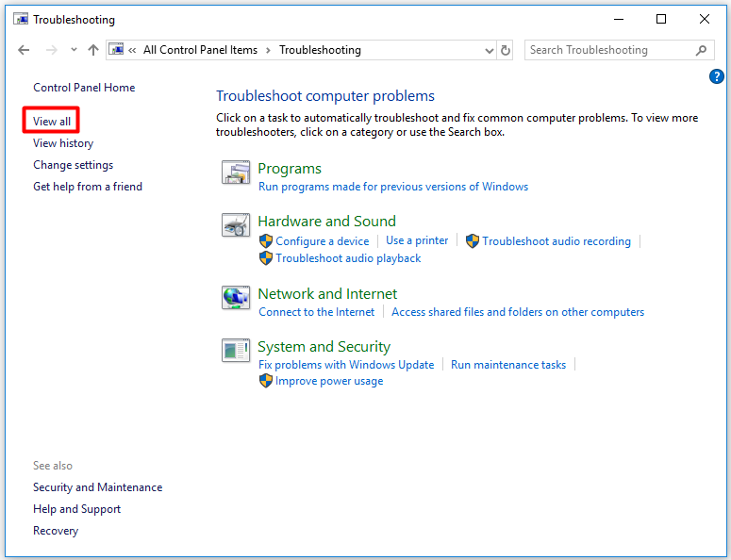
Task: Open Security and Maintenance under See also
Action: coord(98,487)
